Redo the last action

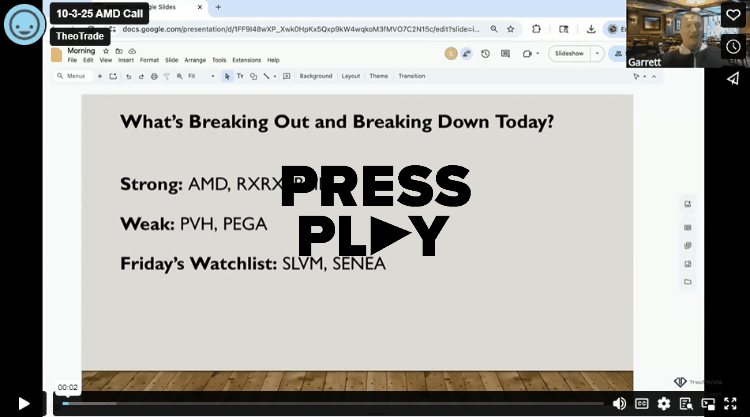[x=141, y=76]
